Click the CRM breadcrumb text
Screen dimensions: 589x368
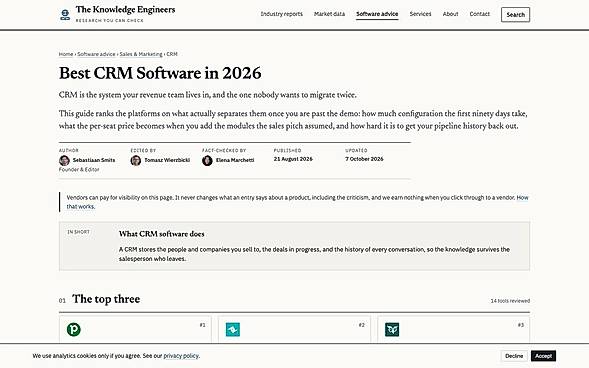172,54
